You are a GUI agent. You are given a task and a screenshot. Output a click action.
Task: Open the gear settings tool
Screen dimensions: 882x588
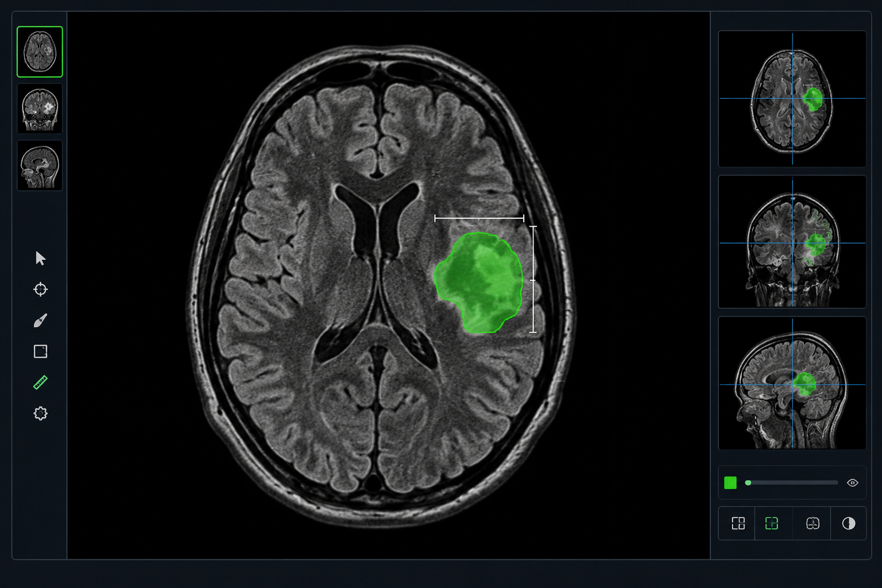[x=40, y=413]
